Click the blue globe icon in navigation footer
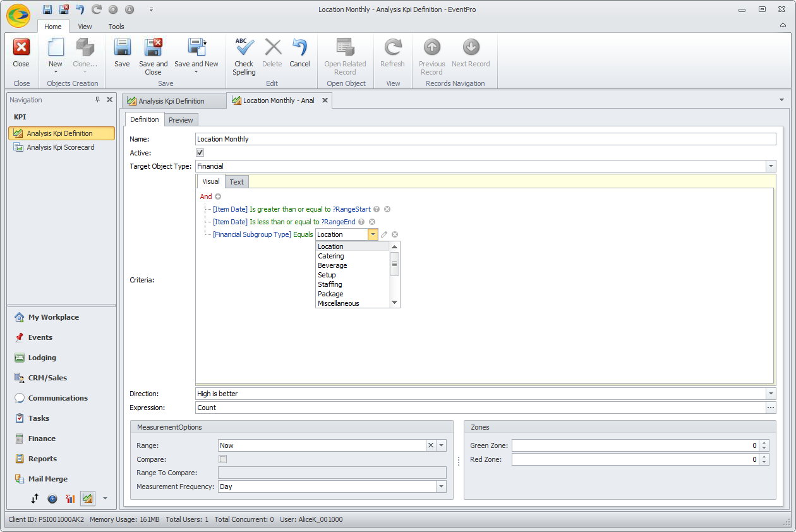The height and width of the screenshot is (532, 796). (52, 499)
